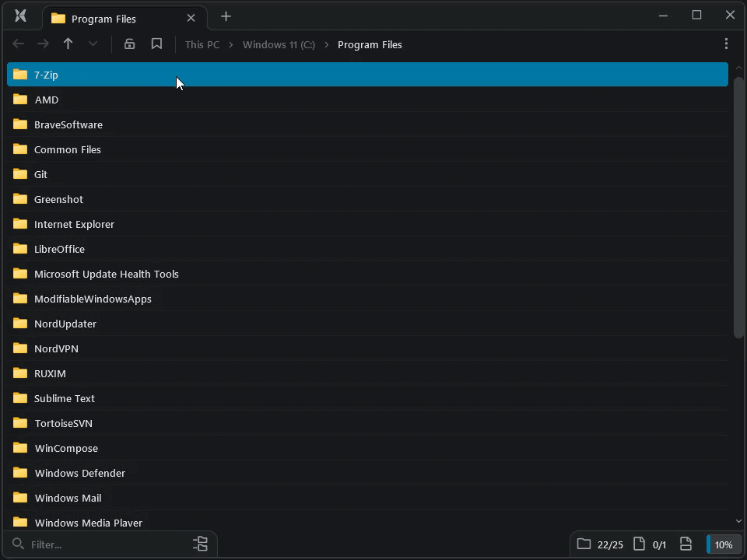Switch to the Program Files tab

click(x=124, y=19)
